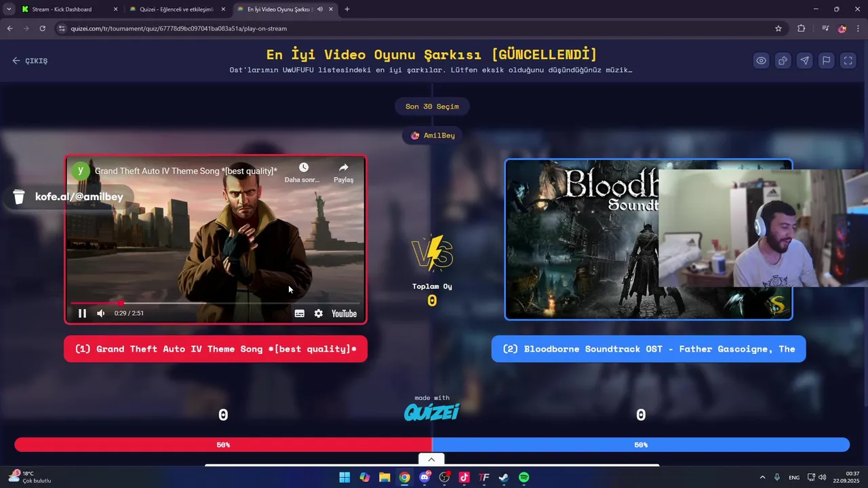Open the Chrome extensions puzzle icon
868x488 pixels.
tap(802, 28)
